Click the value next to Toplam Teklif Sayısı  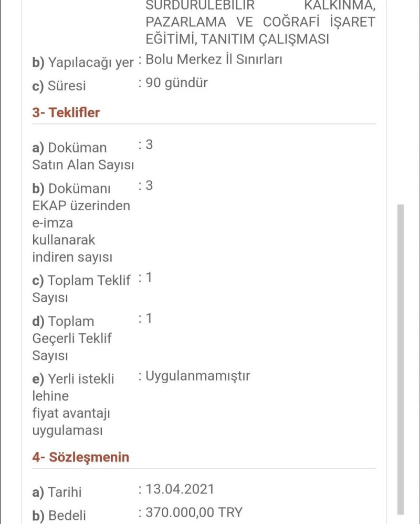click(x=149, y=278)
